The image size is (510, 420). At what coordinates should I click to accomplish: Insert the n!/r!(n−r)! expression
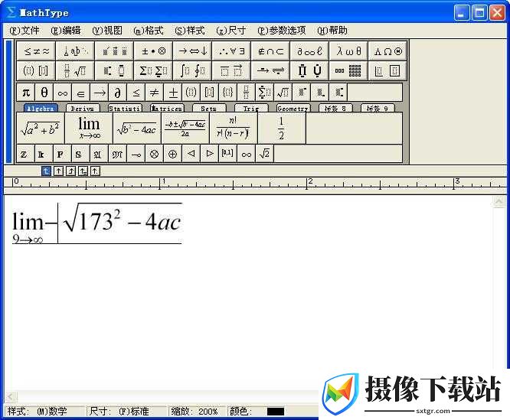[234, 129]
